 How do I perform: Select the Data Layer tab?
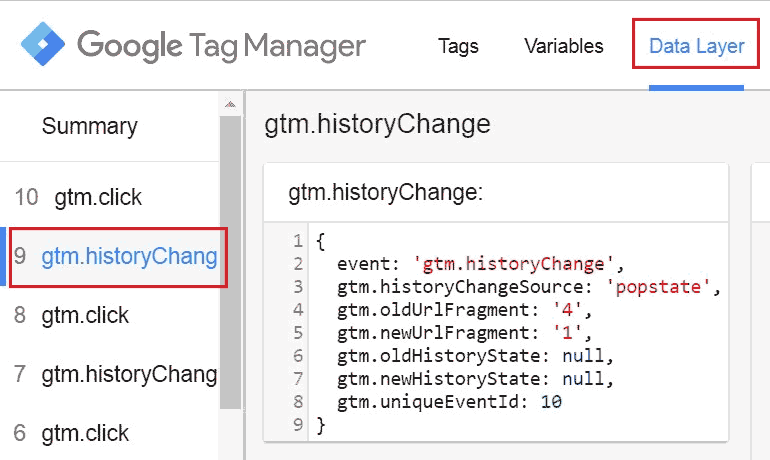click(x=696, y=46)
